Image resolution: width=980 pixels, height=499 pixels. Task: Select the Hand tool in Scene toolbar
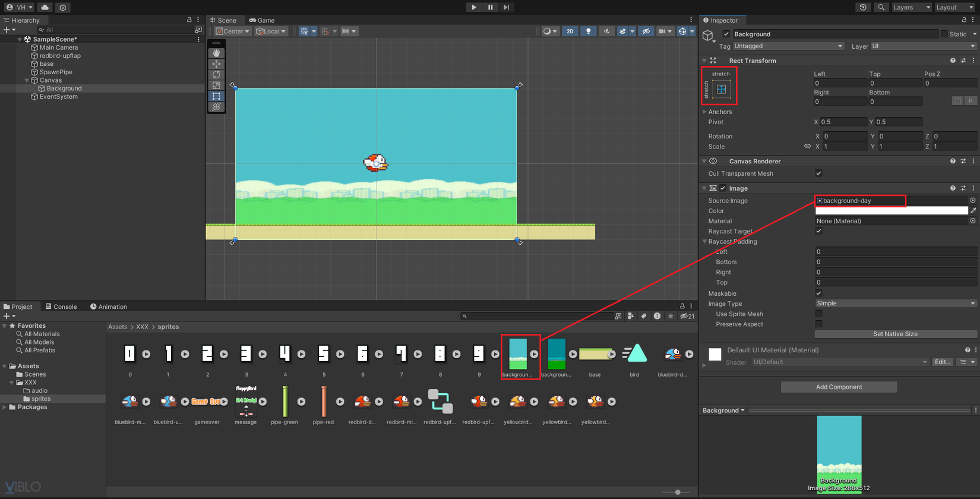click(216, 53)
